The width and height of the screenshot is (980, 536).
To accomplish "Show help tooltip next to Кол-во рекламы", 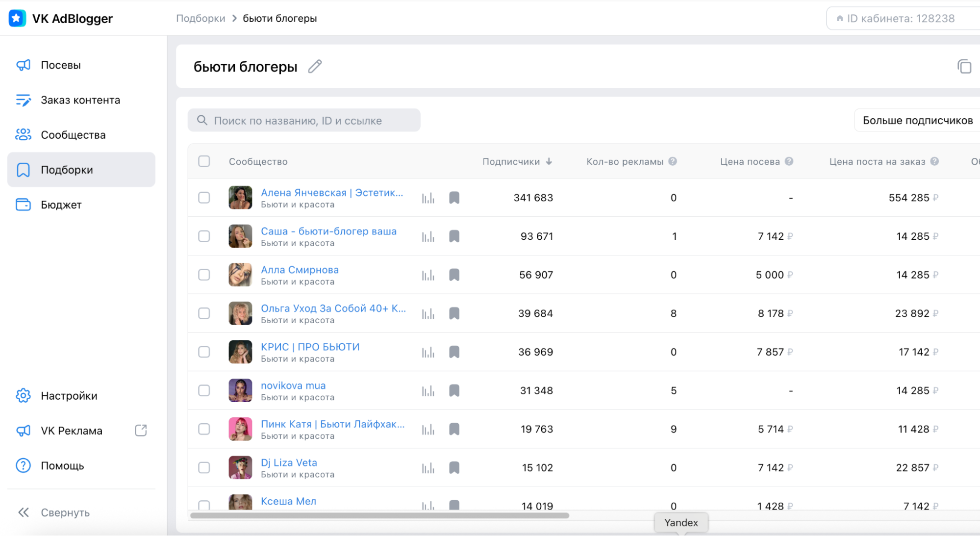I will click(x=673, y=161).
